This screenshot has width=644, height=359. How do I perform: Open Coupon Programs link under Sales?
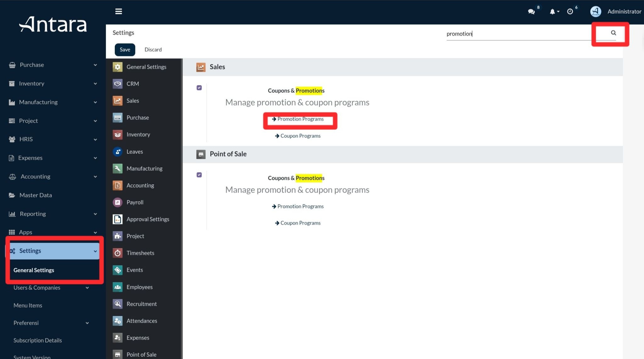point(298,136)
